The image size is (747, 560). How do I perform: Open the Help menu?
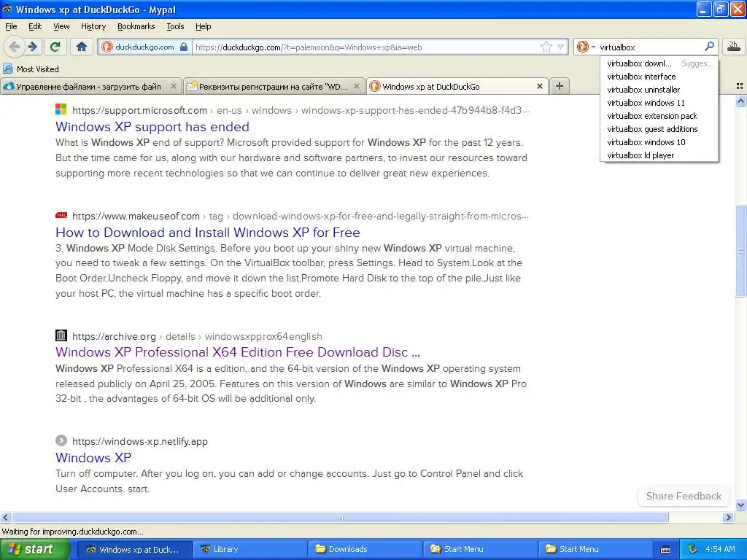pos(203,26)
